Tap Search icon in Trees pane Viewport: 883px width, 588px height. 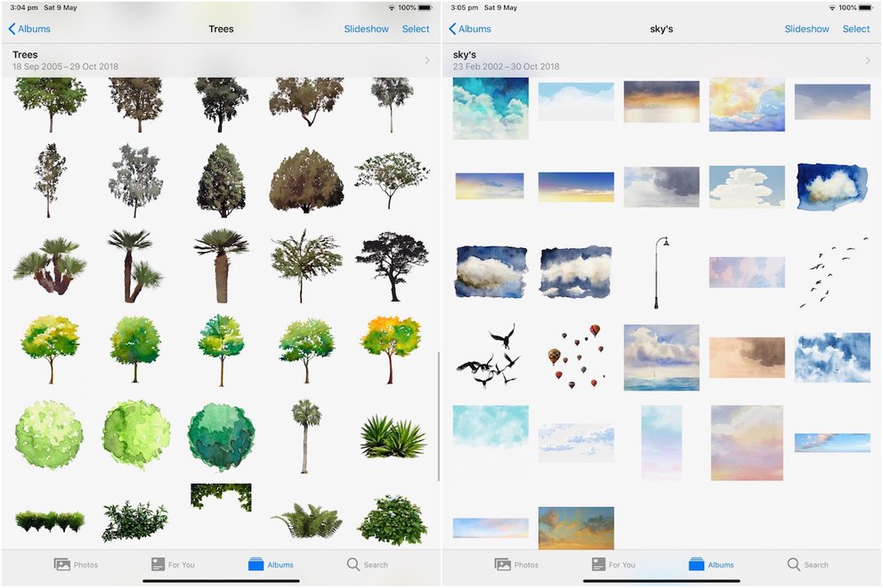coord(353,564)
